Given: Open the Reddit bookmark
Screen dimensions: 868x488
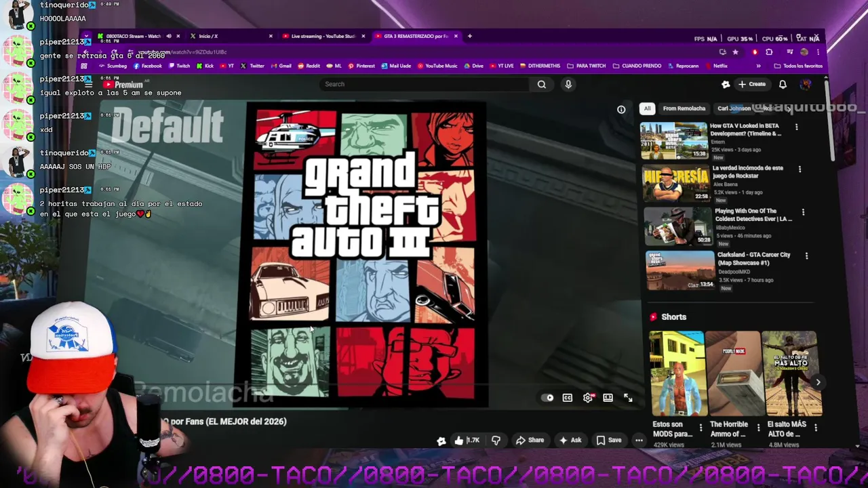Looking at the screenshot, I should pyautogui.click(x=309, y=66).
